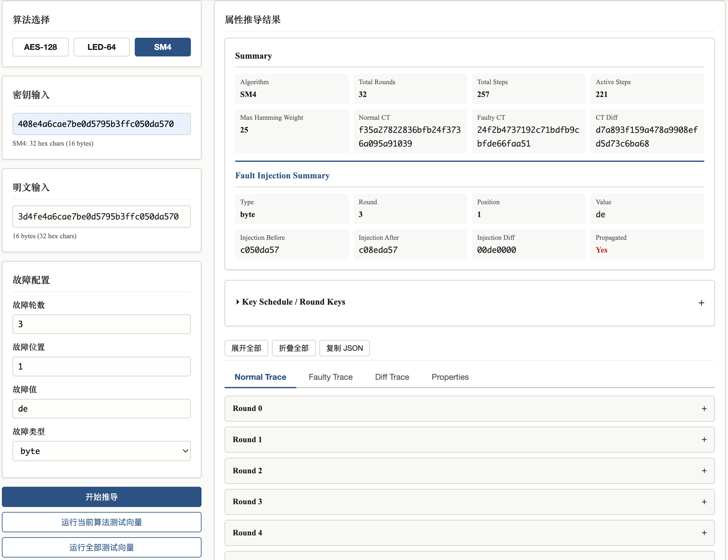Click the 密钥输入 key hex field
Viewport: 728px width, 560px height.
coord(101,124)
